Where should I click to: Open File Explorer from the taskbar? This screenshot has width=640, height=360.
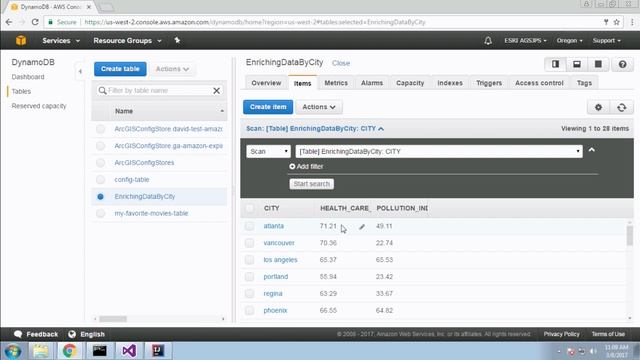(40, 351)
